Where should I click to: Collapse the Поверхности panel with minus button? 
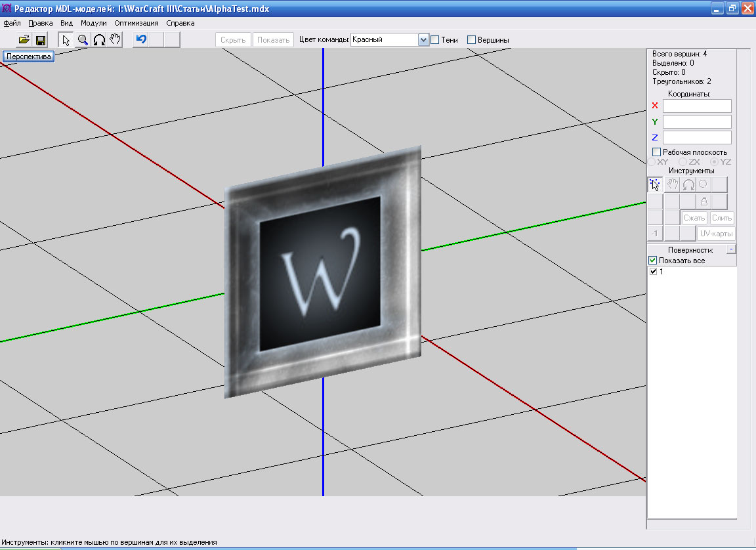coord(732,249)
